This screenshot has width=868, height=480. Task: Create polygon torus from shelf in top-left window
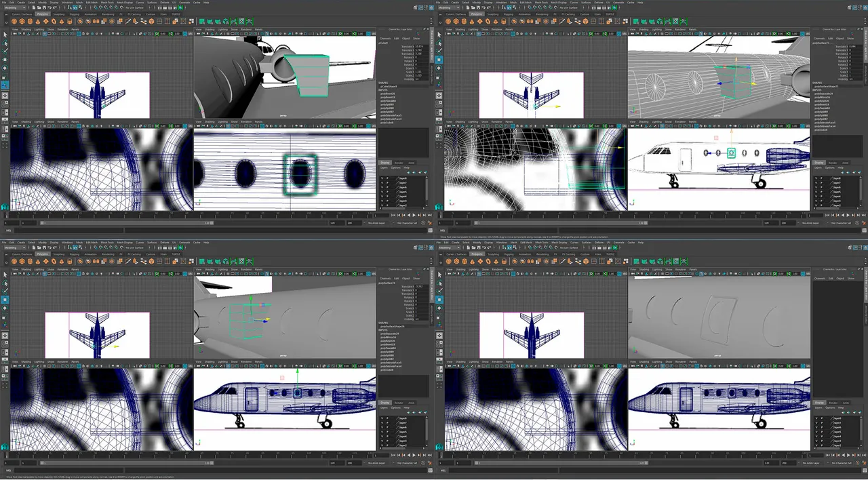[54, 21]
